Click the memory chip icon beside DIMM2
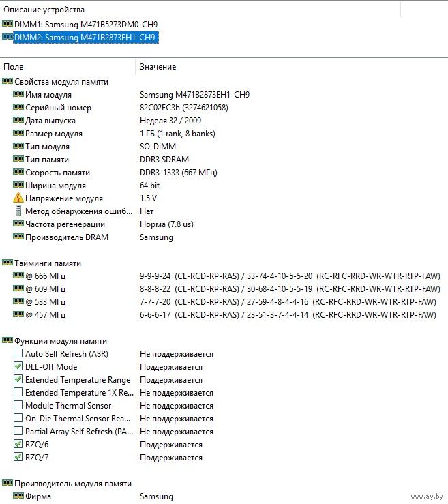 (x=8, y=36)
